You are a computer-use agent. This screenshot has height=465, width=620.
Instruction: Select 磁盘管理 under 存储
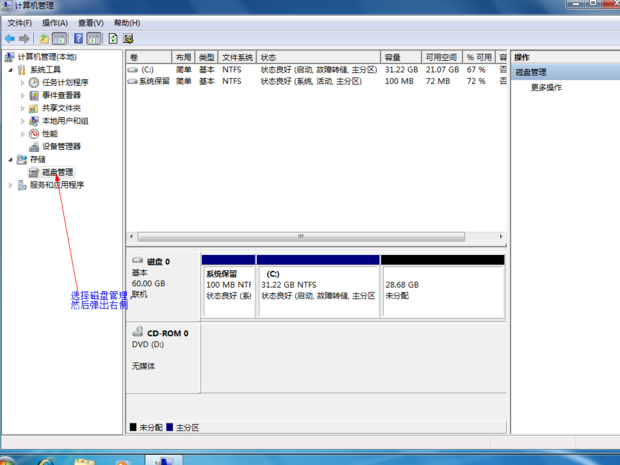(x=57, y=172)
